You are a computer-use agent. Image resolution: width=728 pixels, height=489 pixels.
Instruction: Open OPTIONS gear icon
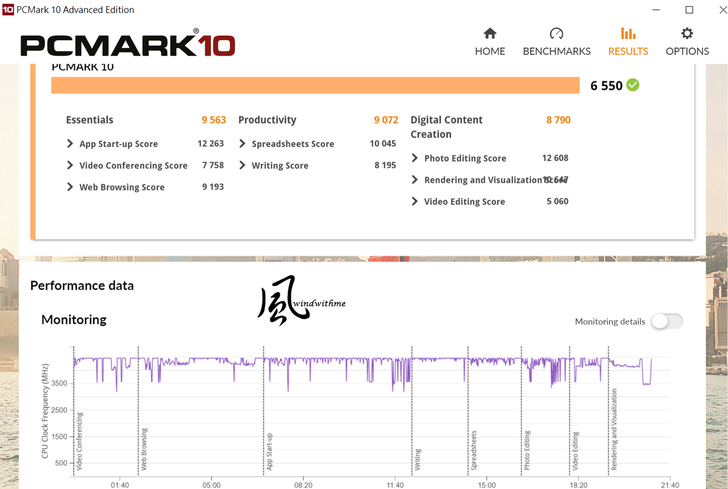point(687,33)
